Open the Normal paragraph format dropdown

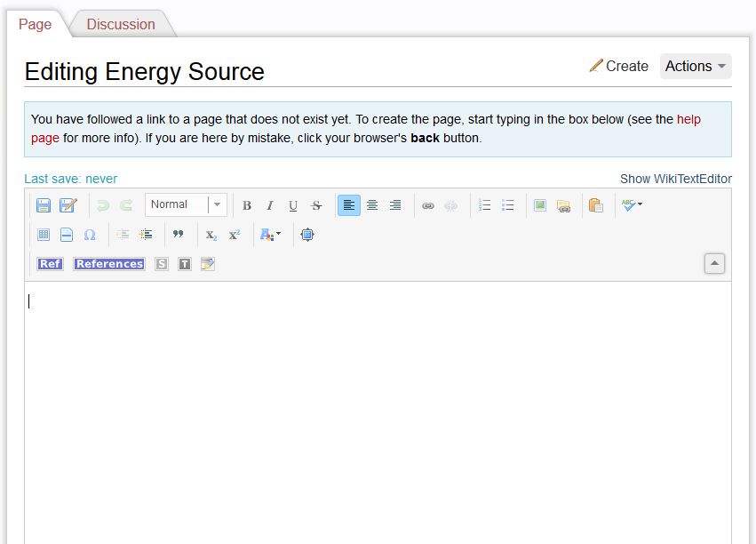coord(186,204)
